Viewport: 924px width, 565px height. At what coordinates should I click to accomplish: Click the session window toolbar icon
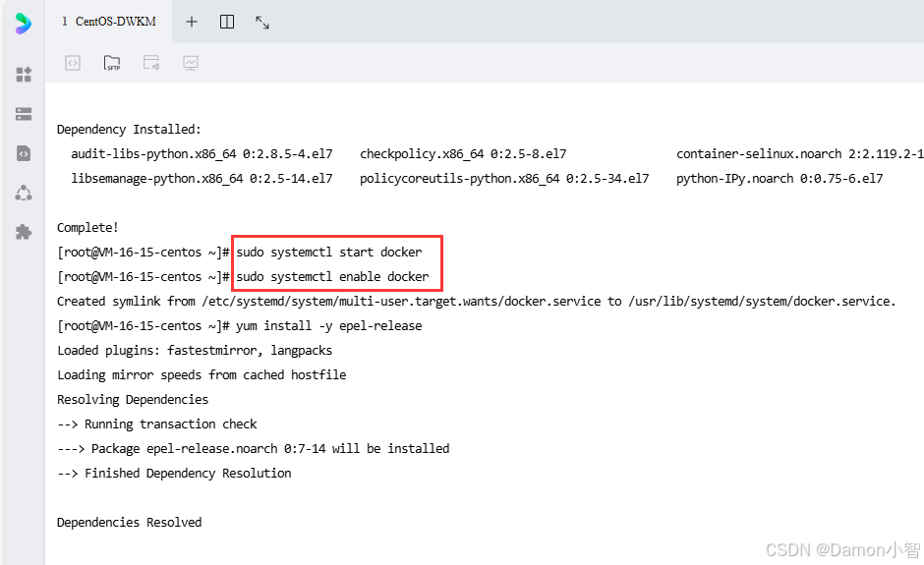pos(151,63)
